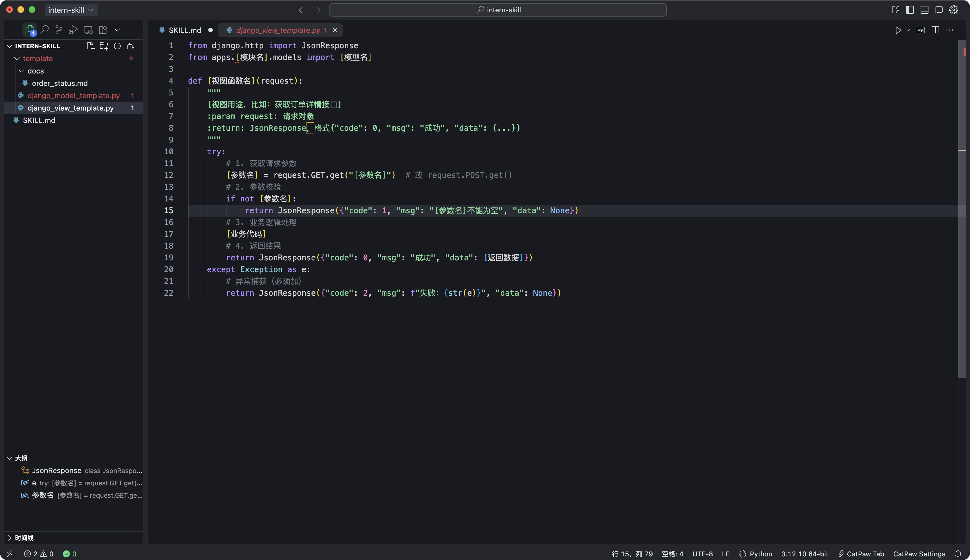The image size is (970, 560).
Task: Expand the 时间线 section
Action: [24, 538]
